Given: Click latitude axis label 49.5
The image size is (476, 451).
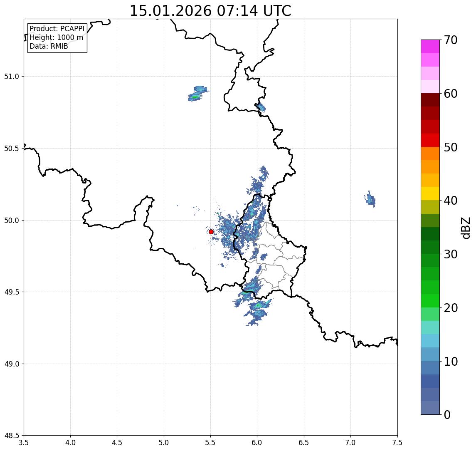Looking at the screenshot, I should coord(12,292).
